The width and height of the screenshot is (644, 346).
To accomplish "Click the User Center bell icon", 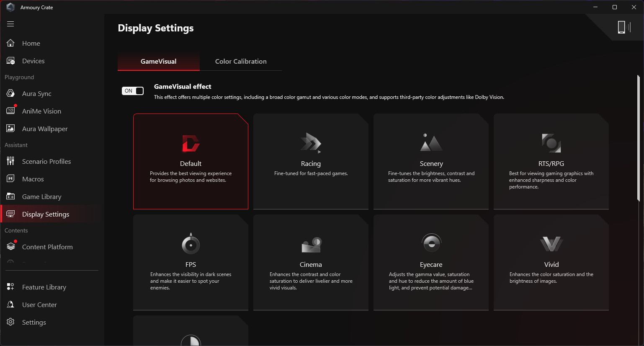I will point(10,305).
